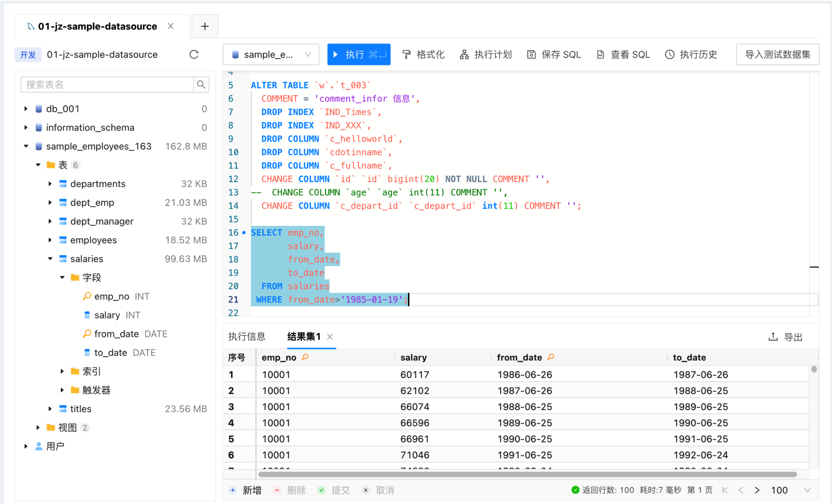
Task: Click the refresh icon beside 01-jz-sample-datasource
Action: click(x=194, y=54)
